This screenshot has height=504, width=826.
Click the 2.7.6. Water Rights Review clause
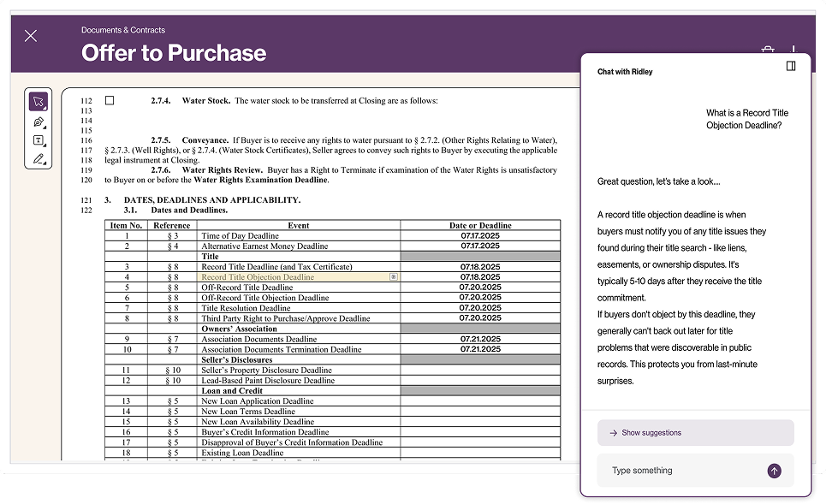point(330,175)
